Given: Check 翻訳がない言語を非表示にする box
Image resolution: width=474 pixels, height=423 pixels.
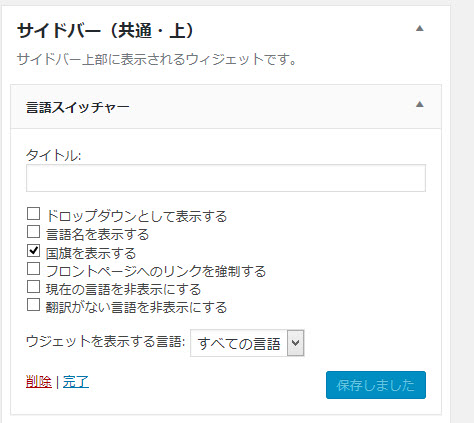Looking at the screenshot, I should (33, 305).
